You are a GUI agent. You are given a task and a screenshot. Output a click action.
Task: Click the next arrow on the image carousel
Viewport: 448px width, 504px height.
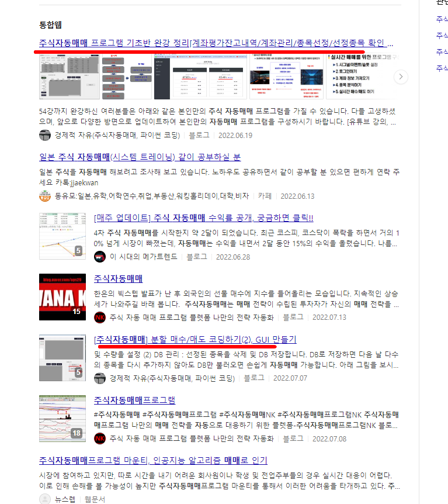401,77
